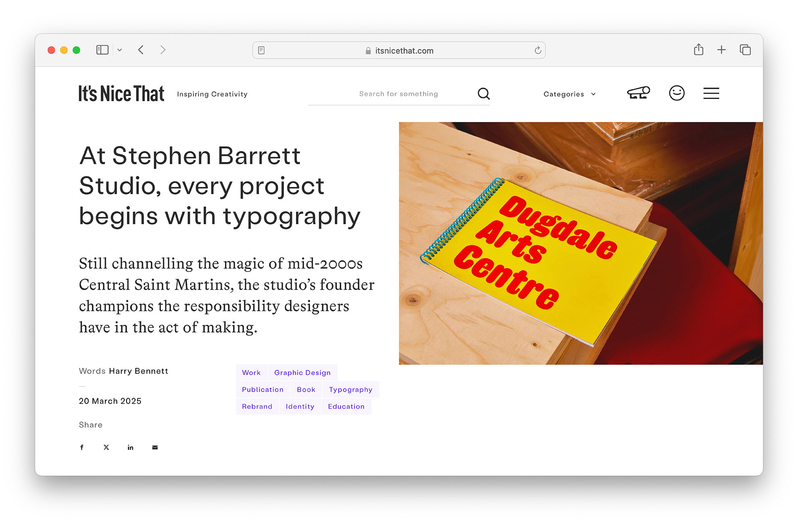Click the It's Nice That logo
This screenshot has width=798, height=532.
coord(121,93)
